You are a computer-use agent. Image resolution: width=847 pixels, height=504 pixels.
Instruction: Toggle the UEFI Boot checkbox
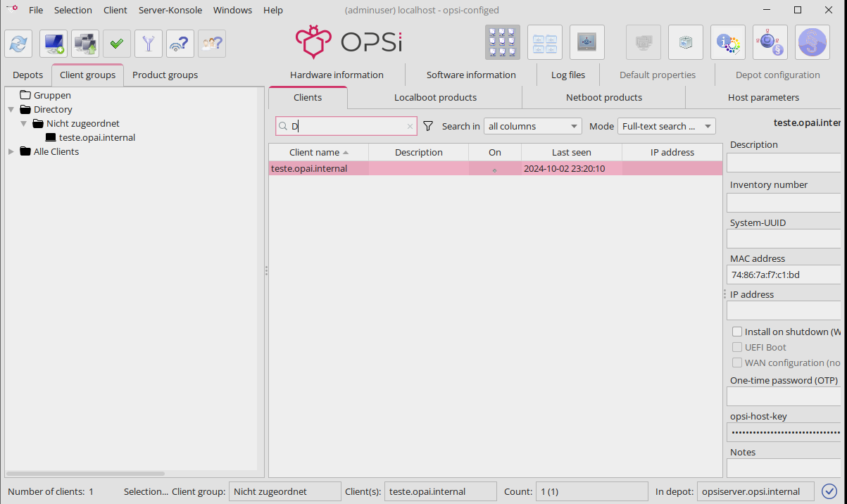[x=737, y=347]
